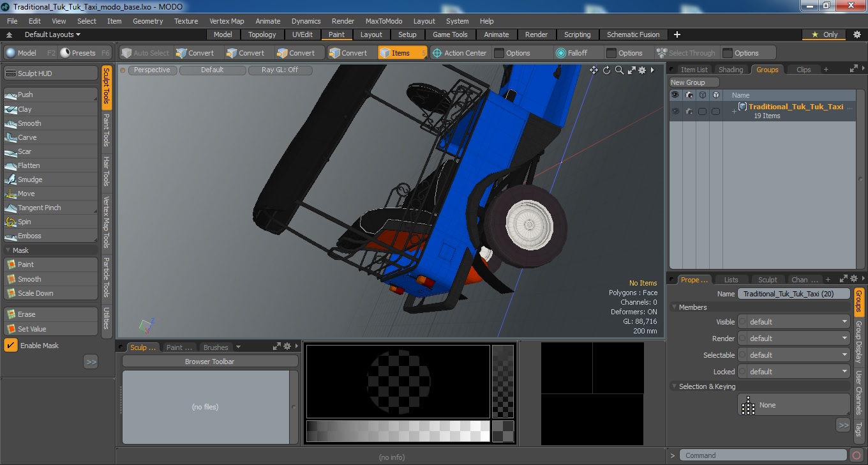Activate the Emboss sculpt tool
The height and width of the screenshot is (465, 868).
tap(51, 236)
